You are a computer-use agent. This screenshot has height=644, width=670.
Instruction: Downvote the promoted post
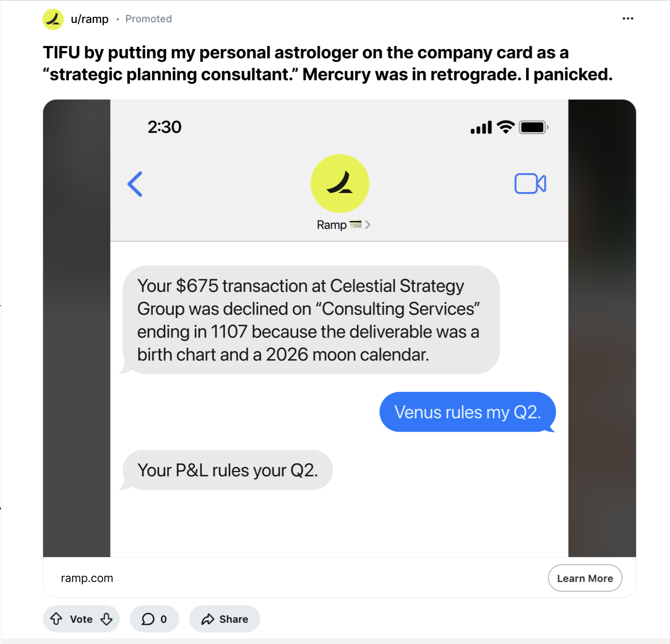tap(107, 619)
